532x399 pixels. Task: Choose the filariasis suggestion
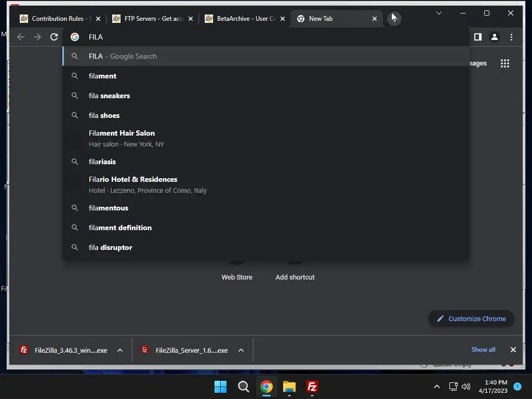pyautogui.click(x=266, y=162)
